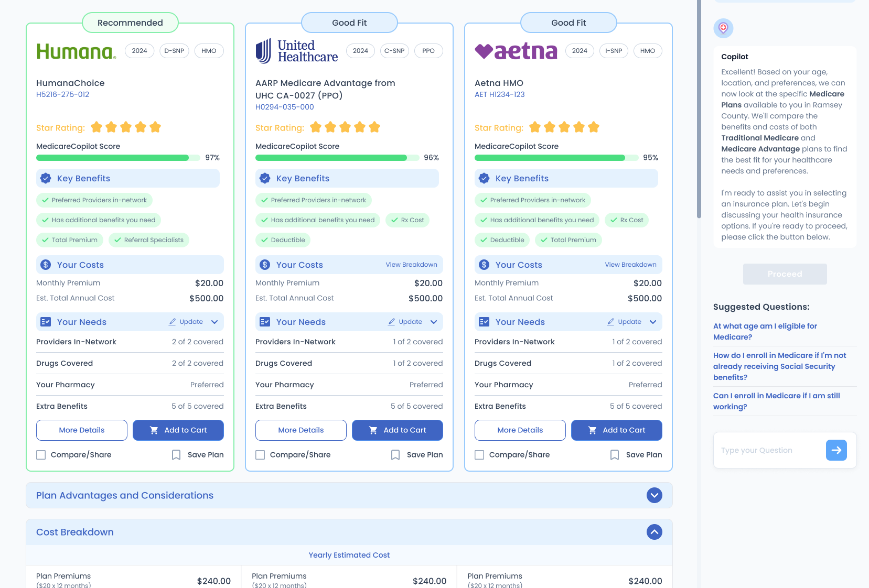Collapse the Cost Breakdown section
869x588 pixels.
(654, 532)
